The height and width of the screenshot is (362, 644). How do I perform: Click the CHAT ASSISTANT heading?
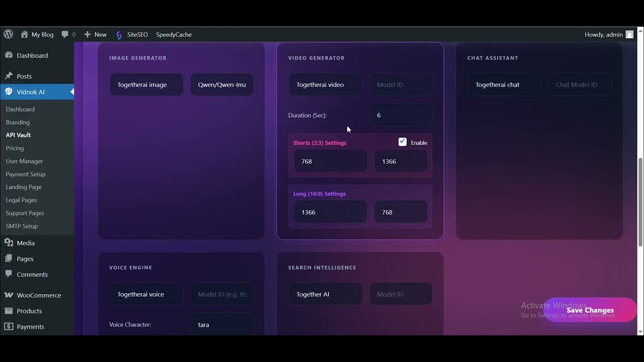point(493,58)
